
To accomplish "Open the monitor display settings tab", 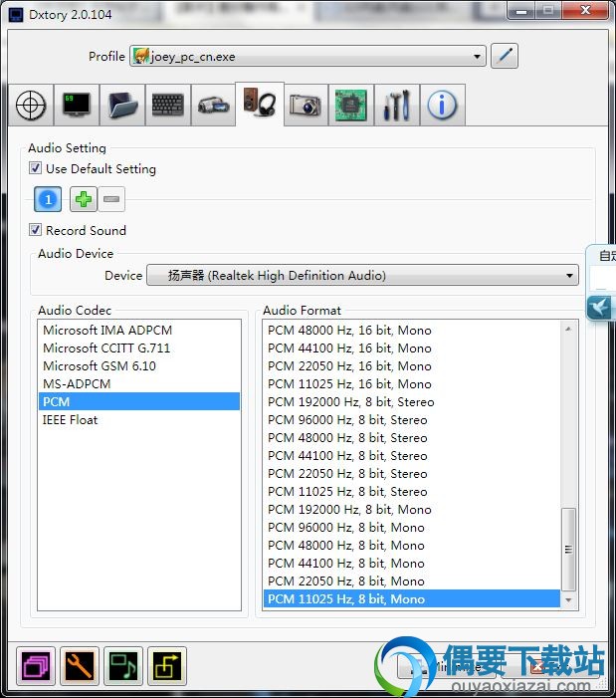I will click(77, 106).
